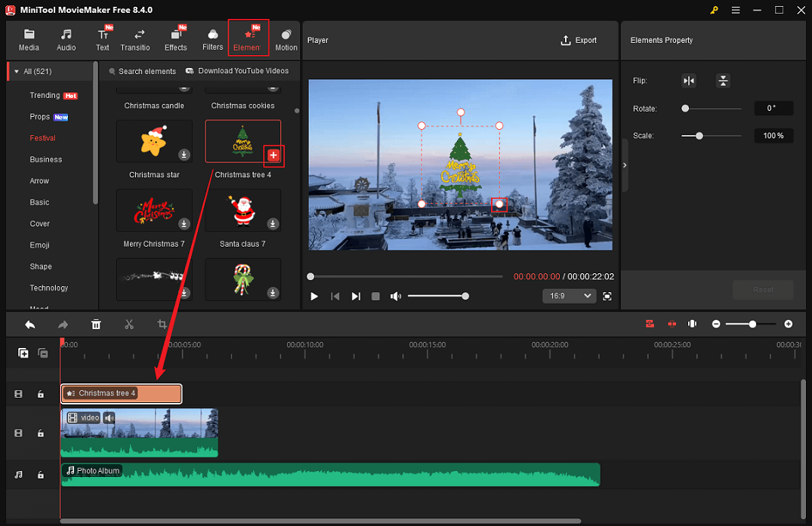The width and height of the screenshot is (812, 526).
Task: Flip the element horizontally
Action: [x=688, y=81]
